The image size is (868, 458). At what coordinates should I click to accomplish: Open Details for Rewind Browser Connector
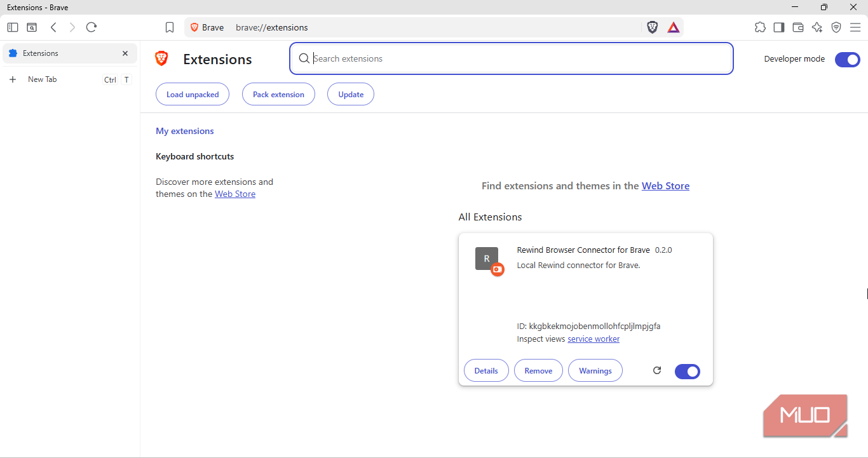tap(486, 371)
